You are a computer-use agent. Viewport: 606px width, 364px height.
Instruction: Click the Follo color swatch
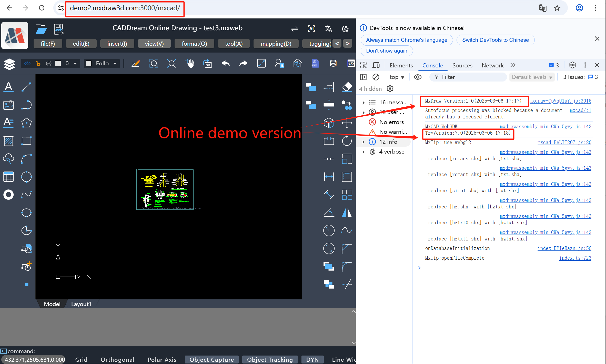[x=89, y=64]
